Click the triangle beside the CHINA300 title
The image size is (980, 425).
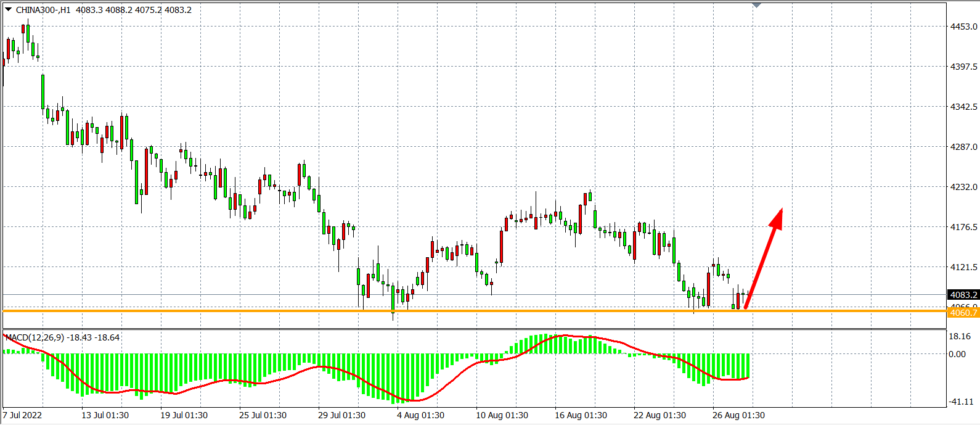[8, 9]
